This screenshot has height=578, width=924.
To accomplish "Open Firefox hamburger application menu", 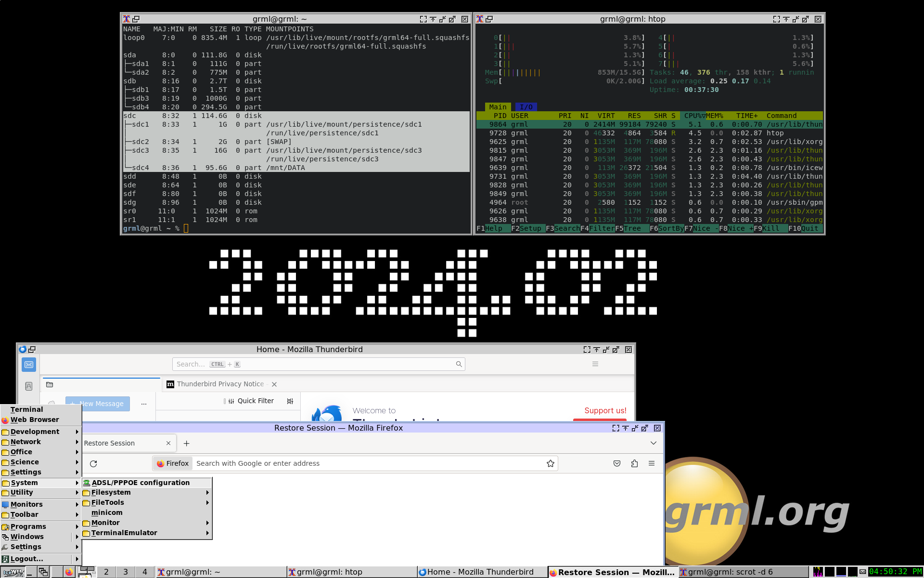I will (x=652, y=463).
